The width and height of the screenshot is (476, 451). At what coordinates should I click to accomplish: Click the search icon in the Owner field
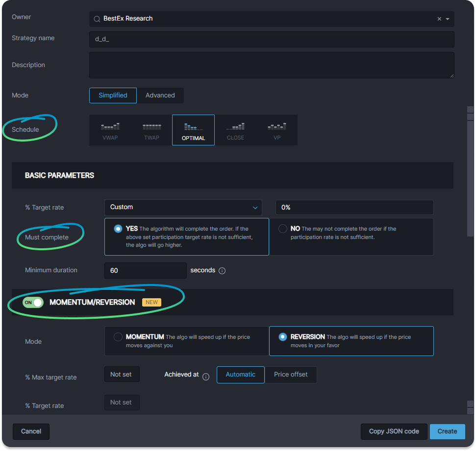pyautogui.click(x=97, y=19)
